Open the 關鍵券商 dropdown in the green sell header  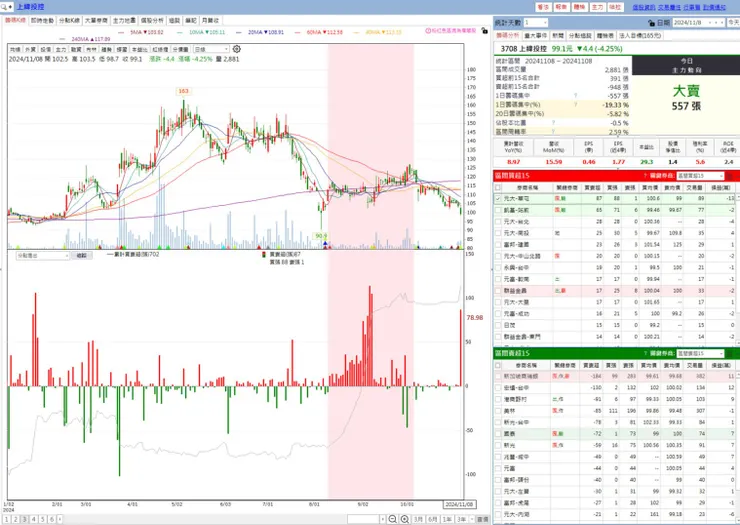(700, 353)
